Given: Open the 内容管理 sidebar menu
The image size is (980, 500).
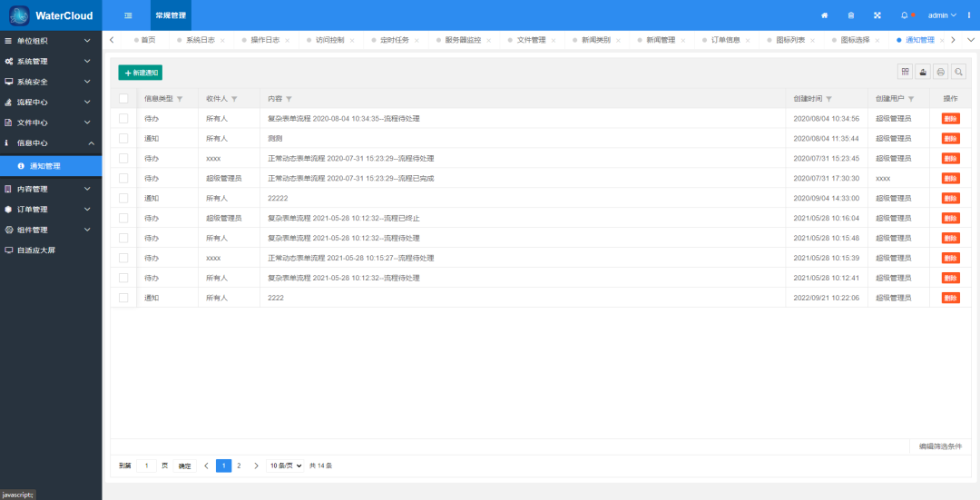Looking at the screenshot, I should tap(51, 189).
